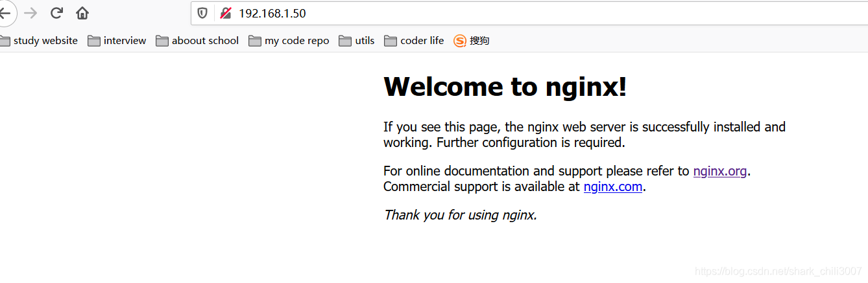Open the tracking protection shield icon
Viewport: 868px width, 283px height.
click(202, 13)
